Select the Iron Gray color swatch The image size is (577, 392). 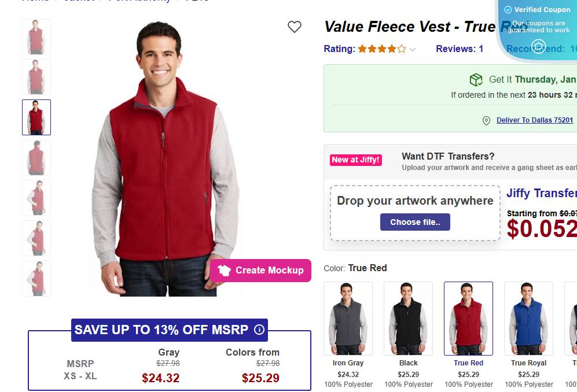348,318
